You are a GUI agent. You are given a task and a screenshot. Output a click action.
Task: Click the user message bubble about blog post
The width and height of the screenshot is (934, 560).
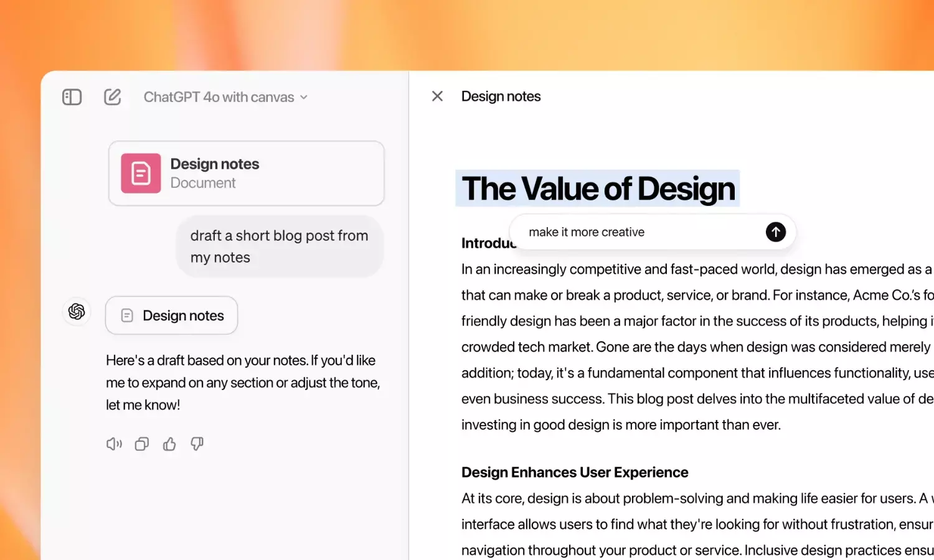tap(279, 246)
